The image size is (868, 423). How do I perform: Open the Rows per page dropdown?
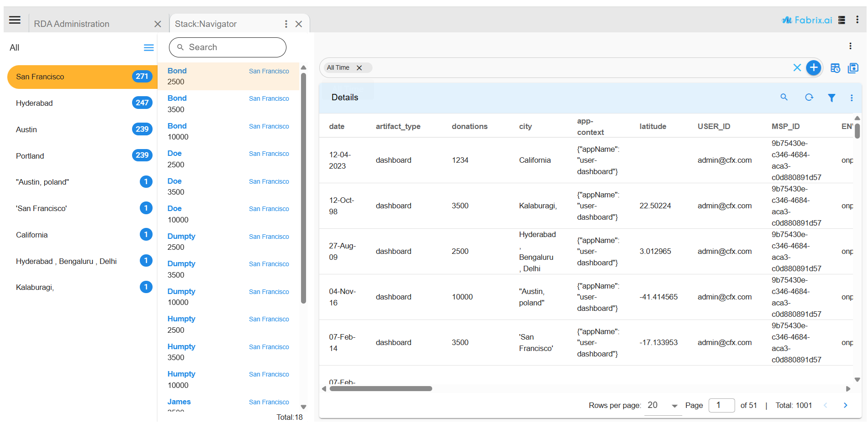click(663, 405)
